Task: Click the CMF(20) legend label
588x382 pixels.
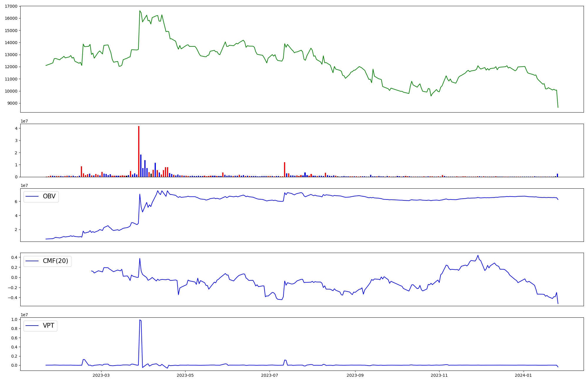Action: pos(55,261)
